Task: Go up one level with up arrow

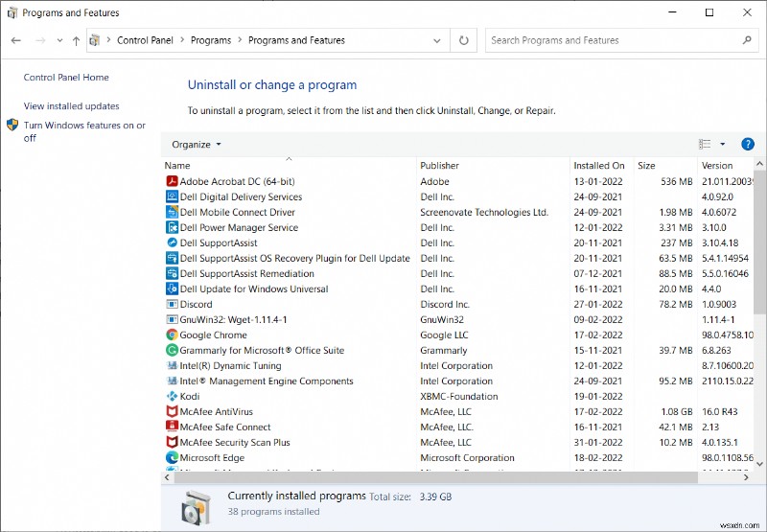Action: click(76, 40)
